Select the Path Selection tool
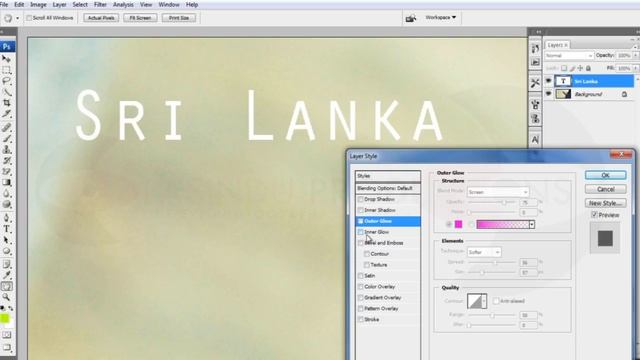 (x=6, y=240)
